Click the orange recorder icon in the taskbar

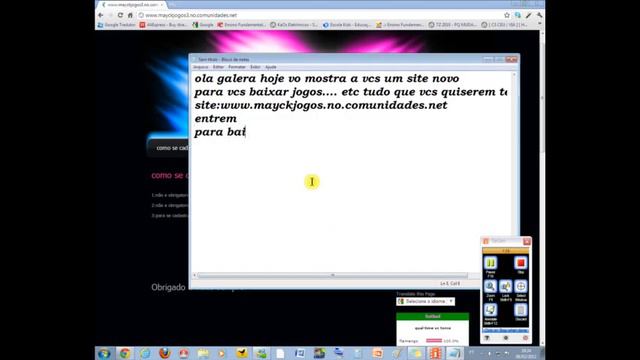tap(435, 353)
